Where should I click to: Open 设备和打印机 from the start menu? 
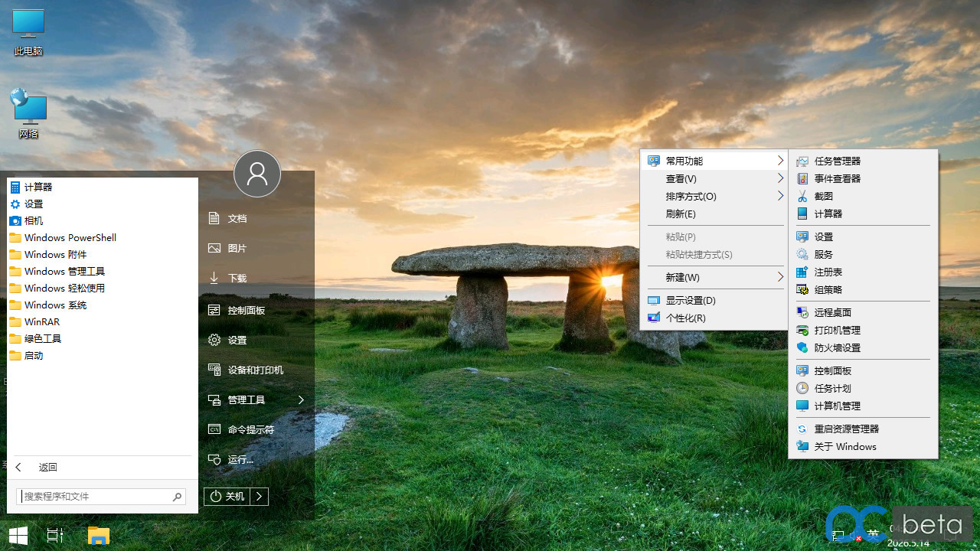click(x=256, y=370)
